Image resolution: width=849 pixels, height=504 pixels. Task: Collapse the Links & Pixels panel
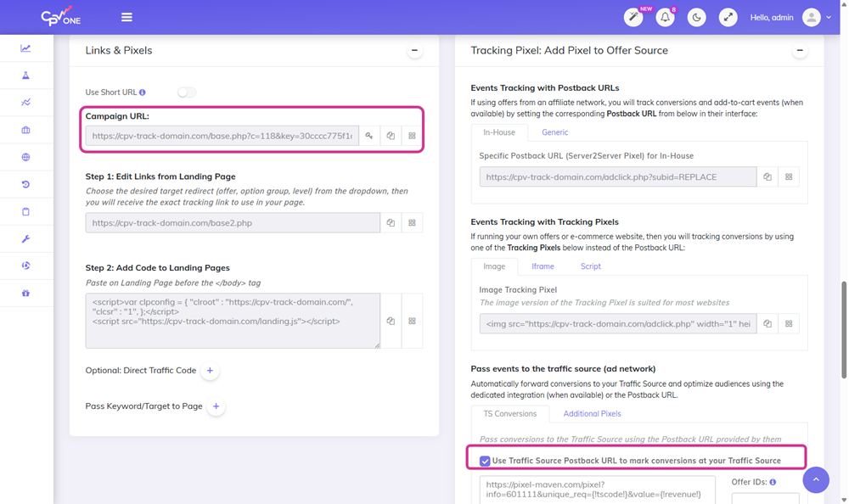[414, 51]
